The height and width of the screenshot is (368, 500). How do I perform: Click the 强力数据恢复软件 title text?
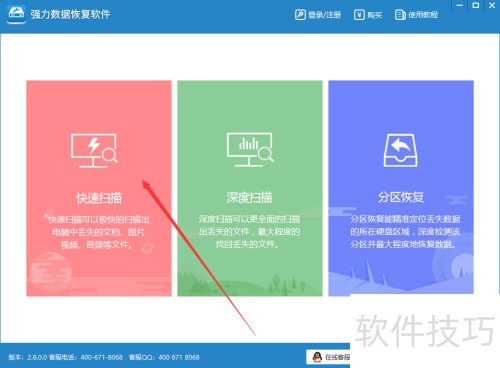[70, 14]
